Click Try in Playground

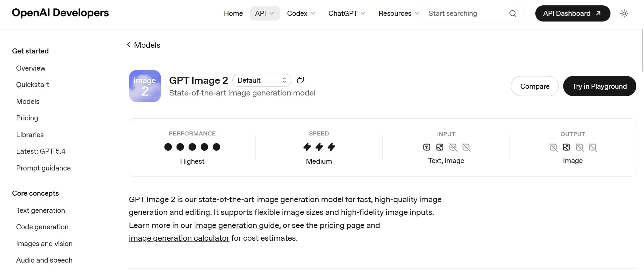[599, 86]
